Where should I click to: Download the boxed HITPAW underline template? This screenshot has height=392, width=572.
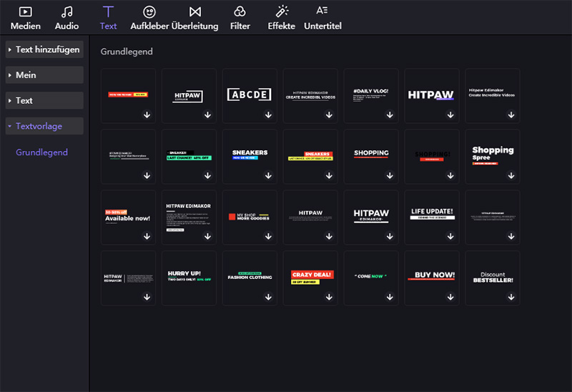207,115
